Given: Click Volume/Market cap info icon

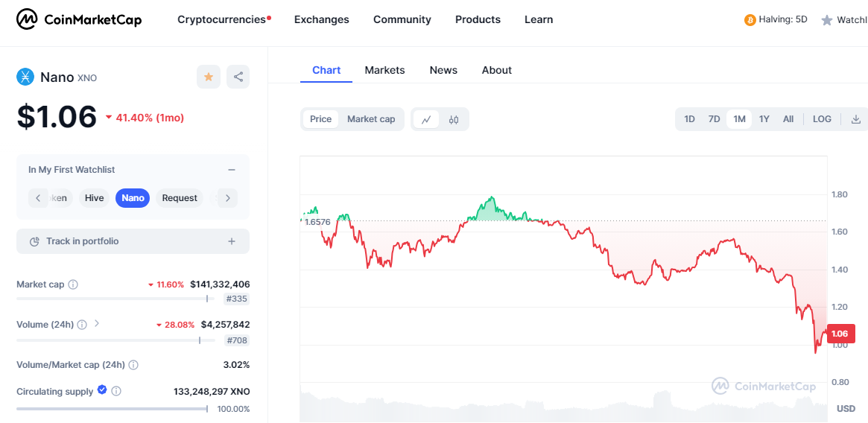Looking at the screenshot, I should [x=133, y=365].
